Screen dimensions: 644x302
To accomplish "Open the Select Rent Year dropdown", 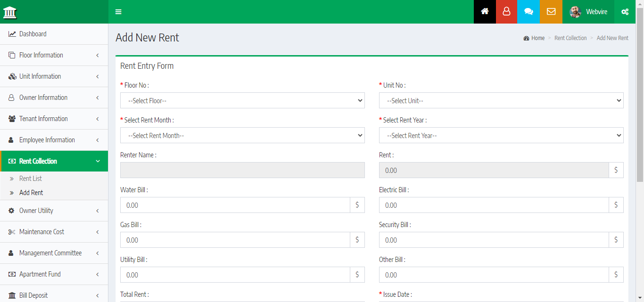I will [x=501, y=135].
